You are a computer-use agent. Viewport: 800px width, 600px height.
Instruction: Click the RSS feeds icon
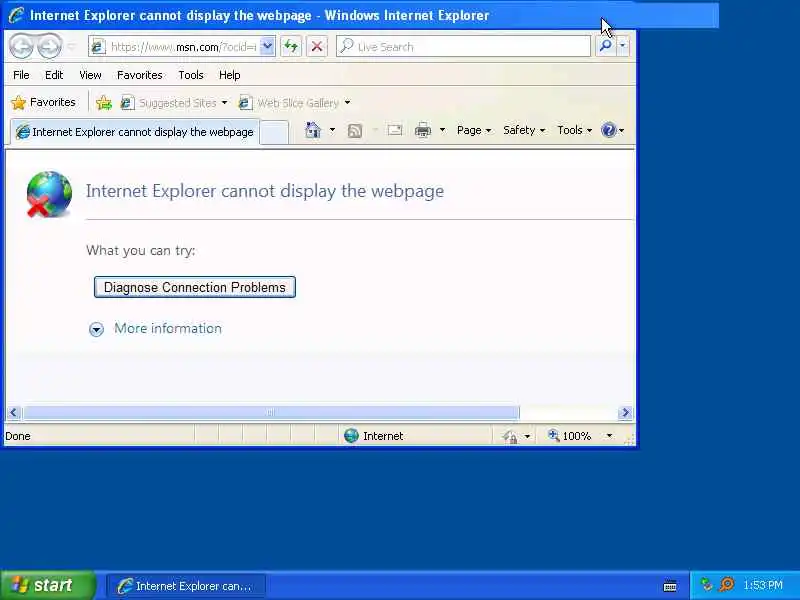(355, 131)
